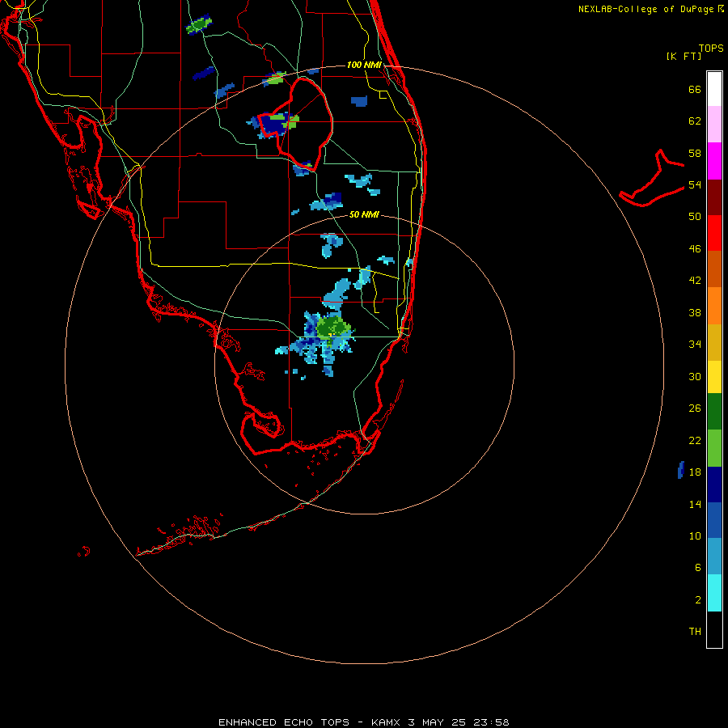Pick the bright red legend swatch
The width and height of the screenshot is (728, 728).
click(714, 233)
